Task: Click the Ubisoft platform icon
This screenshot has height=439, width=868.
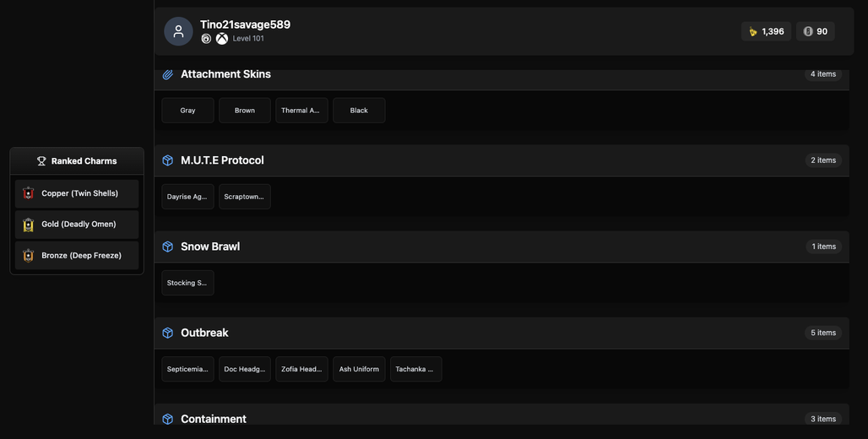Action: click(x=206, y=39)
